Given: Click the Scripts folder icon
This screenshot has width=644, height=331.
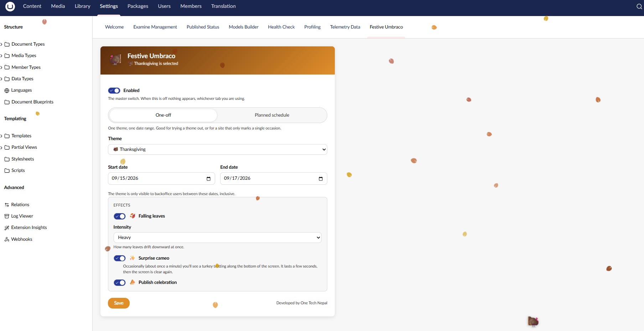Looking at the screenshot, I should [x=7, y=170].
